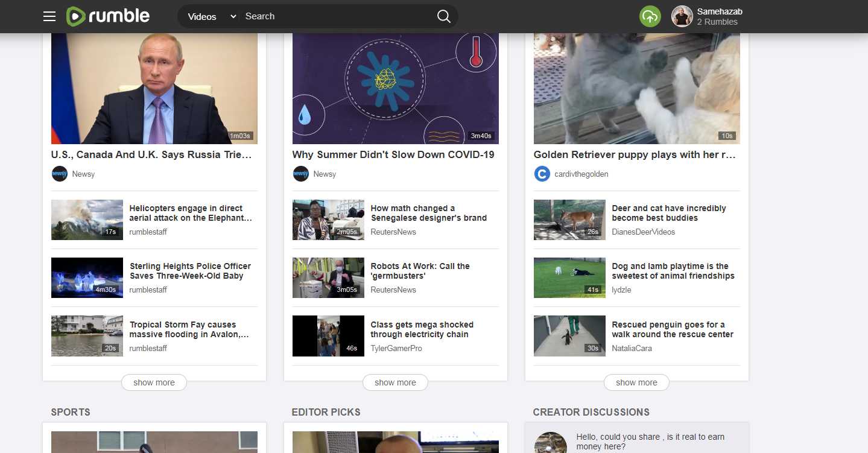The image size is (868, 453).
Task: Open the lydzle channel link
Action: coord(621,290)
